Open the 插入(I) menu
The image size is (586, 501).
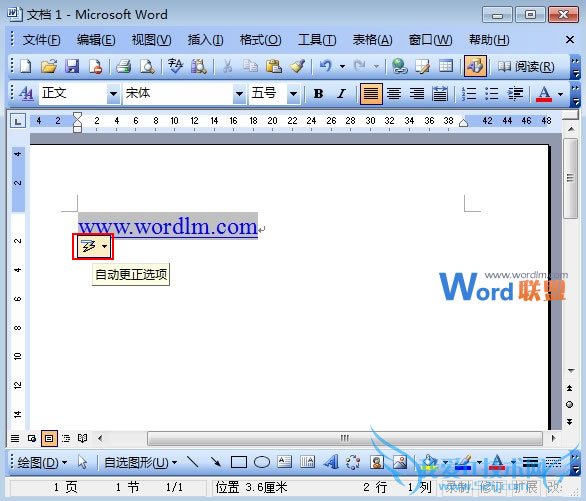(205, 40)
